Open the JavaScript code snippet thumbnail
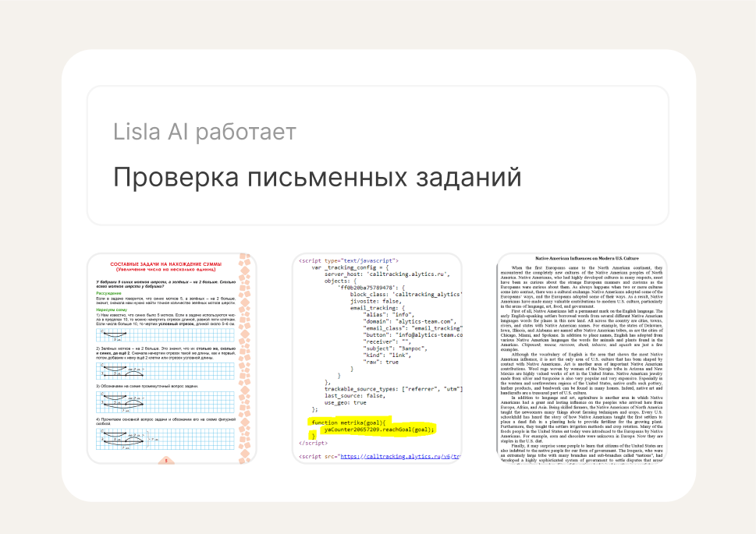Image resolution: width=756 pixels, height=534 pixels. pyautogui.click(x=378, y=359)
